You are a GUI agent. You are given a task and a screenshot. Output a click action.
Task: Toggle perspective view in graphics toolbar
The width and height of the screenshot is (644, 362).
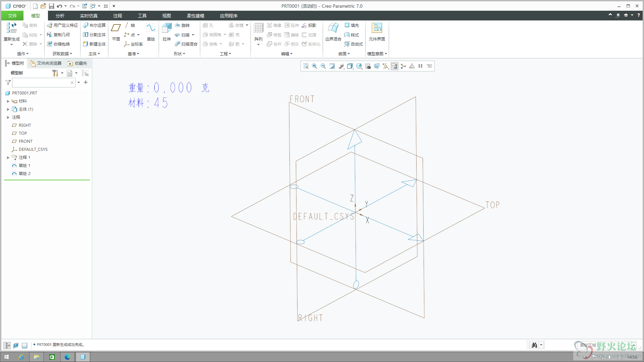point(377,66)
